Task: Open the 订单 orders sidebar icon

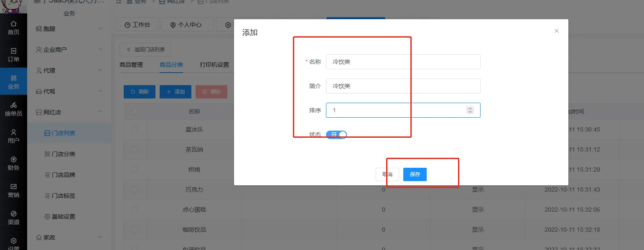Action: point(13,51)
